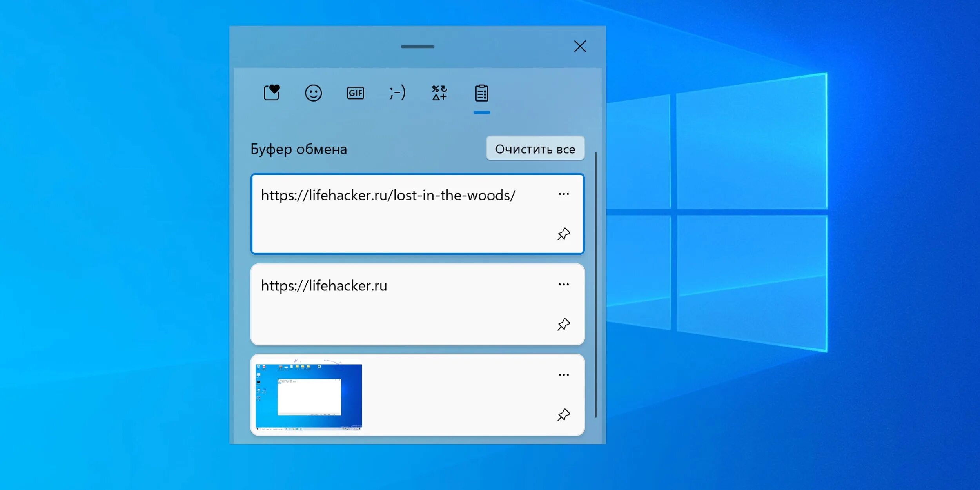Paste the https://lifehacker.ru/lost-in-the-woods/ entry

[x=388, y=195]
